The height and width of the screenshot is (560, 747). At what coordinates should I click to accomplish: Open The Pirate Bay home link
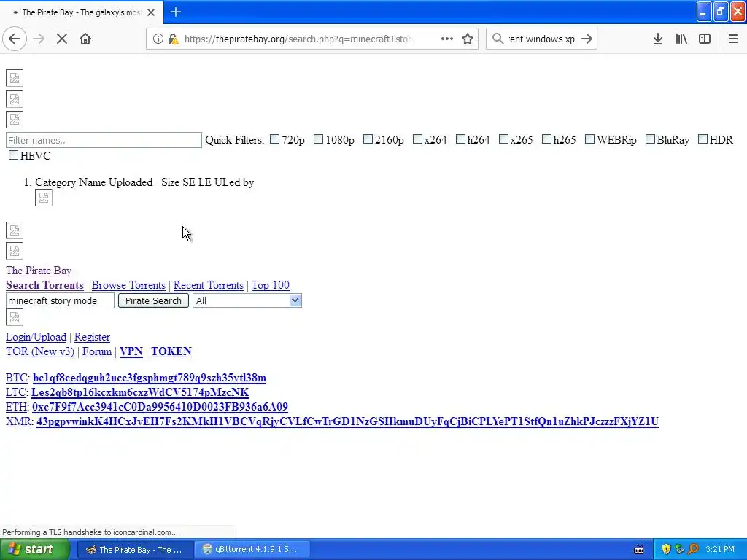(39, 271)
